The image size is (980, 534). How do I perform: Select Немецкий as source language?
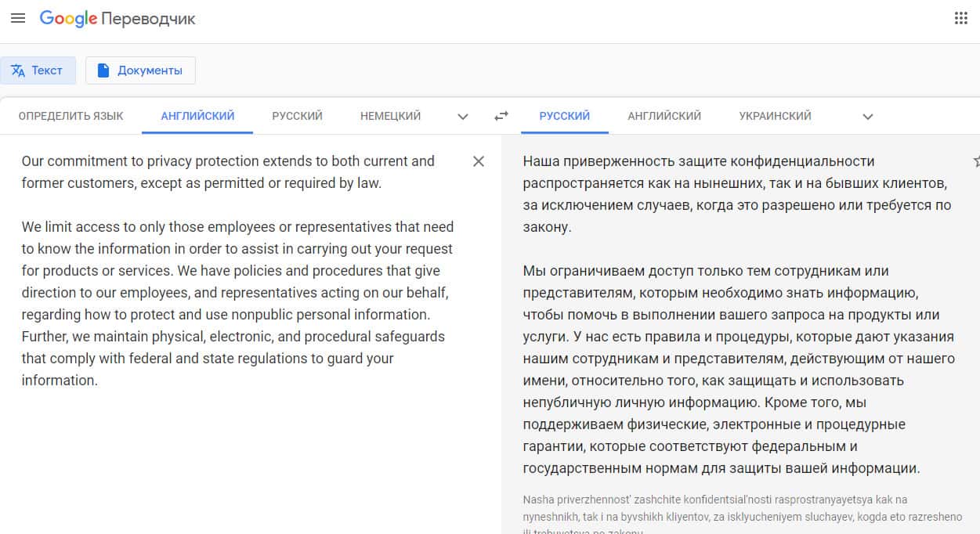tap(390, 116)
